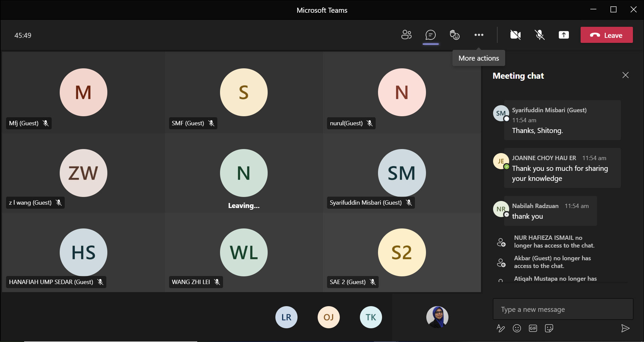Share content from the screen
The image size is (644, 342).
[x=563, y=35]
